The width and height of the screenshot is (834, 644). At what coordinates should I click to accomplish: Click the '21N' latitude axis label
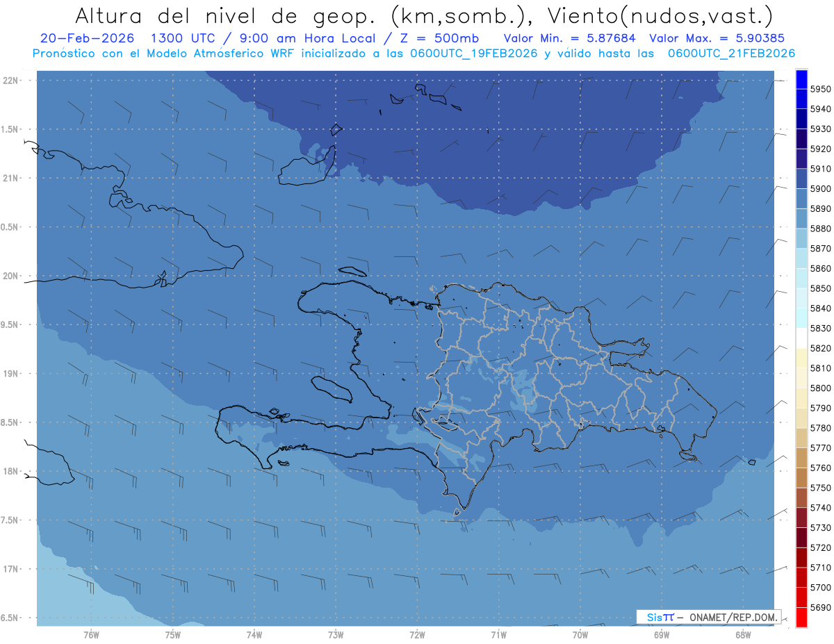[12, 178]
